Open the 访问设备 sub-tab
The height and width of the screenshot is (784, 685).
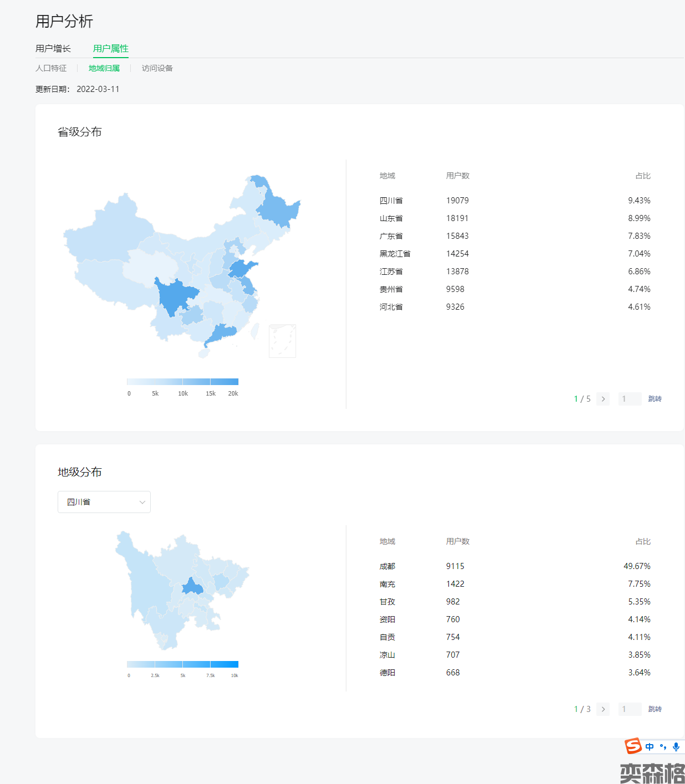[x=157, y=68]
